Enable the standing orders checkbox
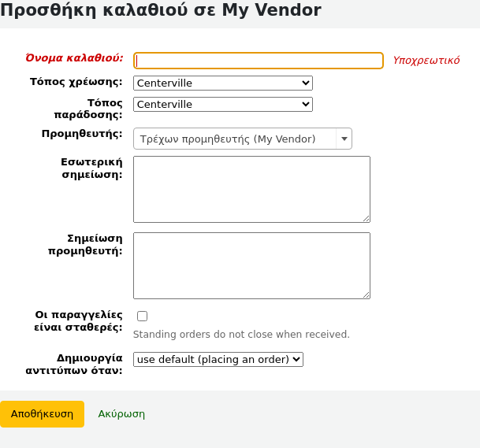 tap(143, 317)
